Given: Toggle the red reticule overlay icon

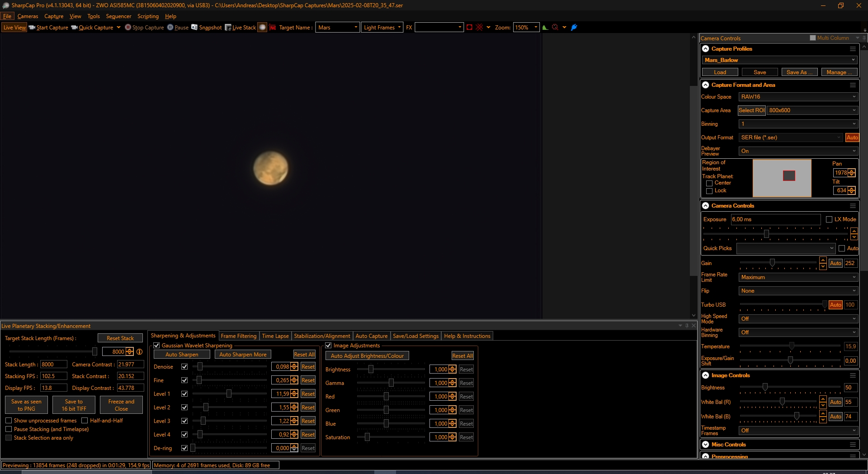Looking at the screenshot, I should pyautogui.click(x=479, y=28).
